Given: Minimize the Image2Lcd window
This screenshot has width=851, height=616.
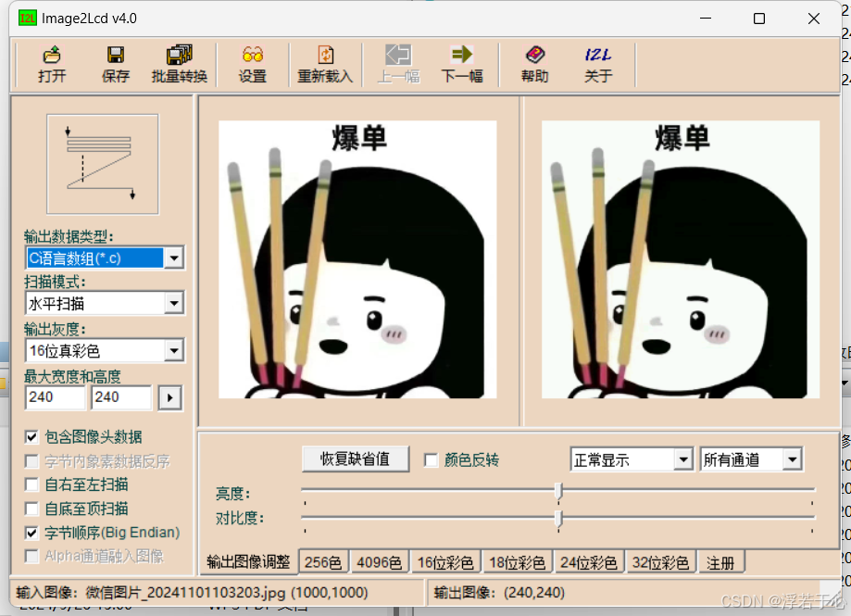Looking at the screenshot, I should pos(706,19).
